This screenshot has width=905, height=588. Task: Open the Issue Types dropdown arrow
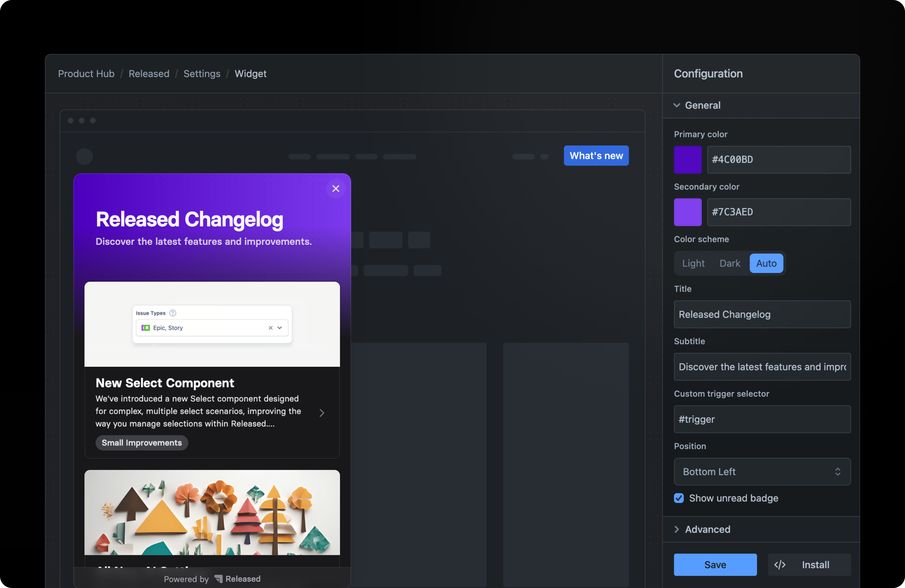tap(280, 328)
